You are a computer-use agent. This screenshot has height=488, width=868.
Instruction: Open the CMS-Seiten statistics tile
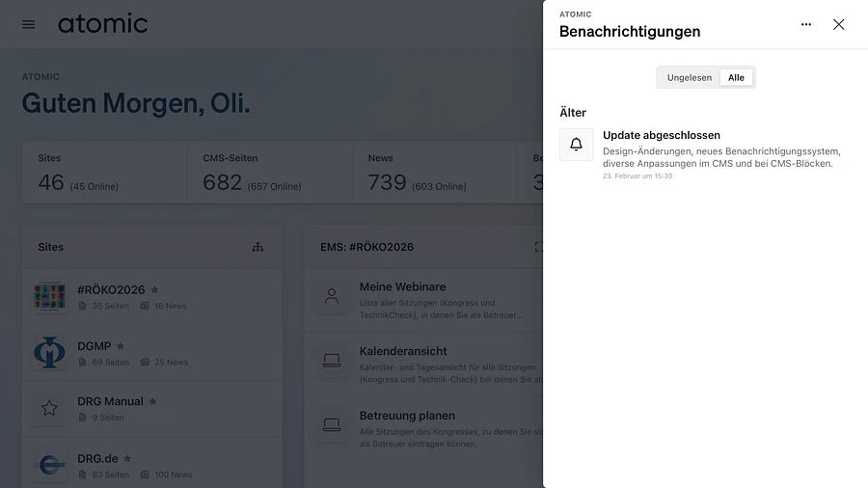click(269, 172)
